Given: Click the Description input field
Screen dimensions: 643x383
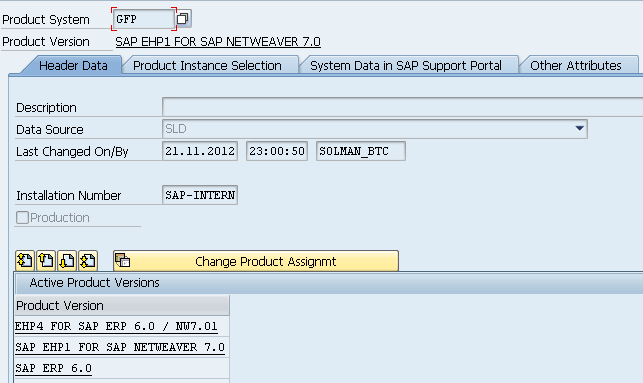Looking at the screenshot, I should pyautogui.click(x=403, y=107).
